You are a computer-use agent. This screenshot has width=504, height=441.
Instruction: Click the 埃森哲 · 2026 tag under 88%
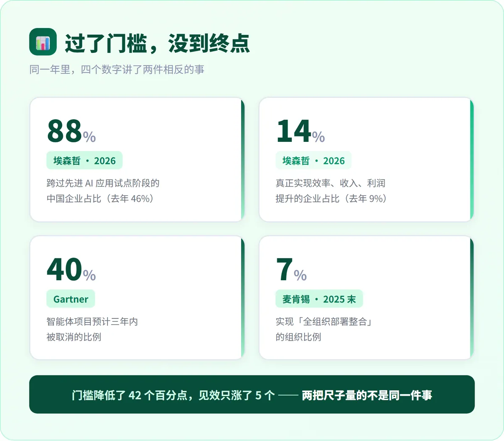(84, 161)
